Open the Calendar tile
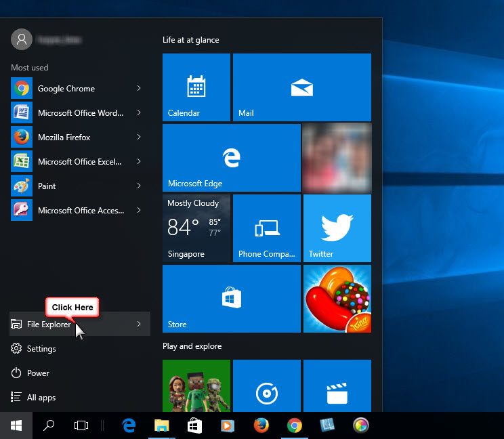Image resolution: width=504 pixels, height=439 pixels. point(196,87)
